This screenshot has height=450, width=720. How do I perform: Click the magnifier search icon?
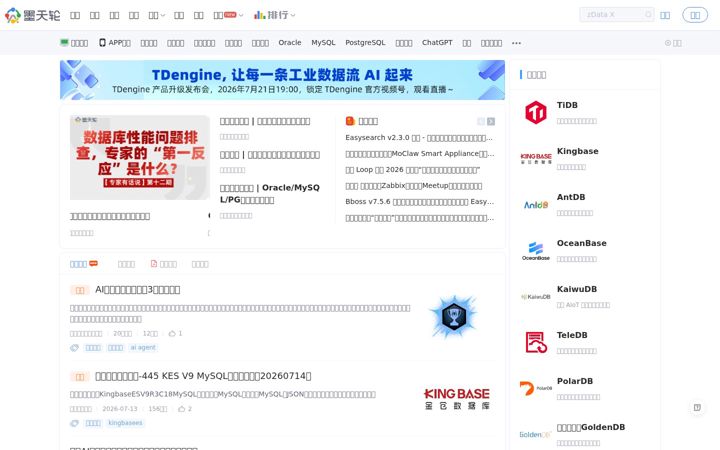[x=648, y=15]
